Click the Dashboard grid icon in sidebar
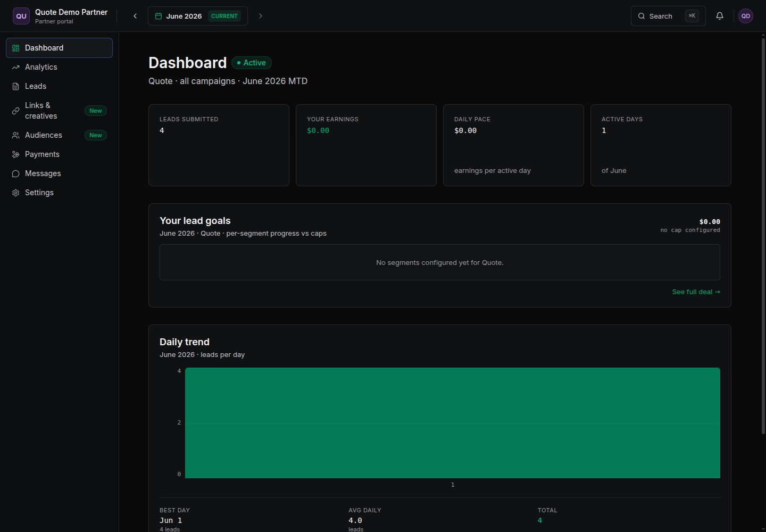The height and width of the screenshot is (532, 766). [x=15, y=48]
